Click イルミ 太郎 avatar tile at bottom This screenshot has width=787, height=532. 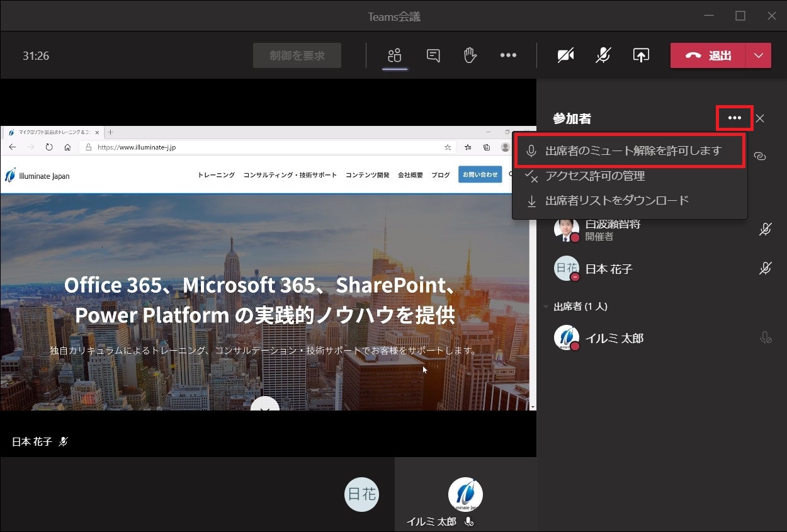465,494
